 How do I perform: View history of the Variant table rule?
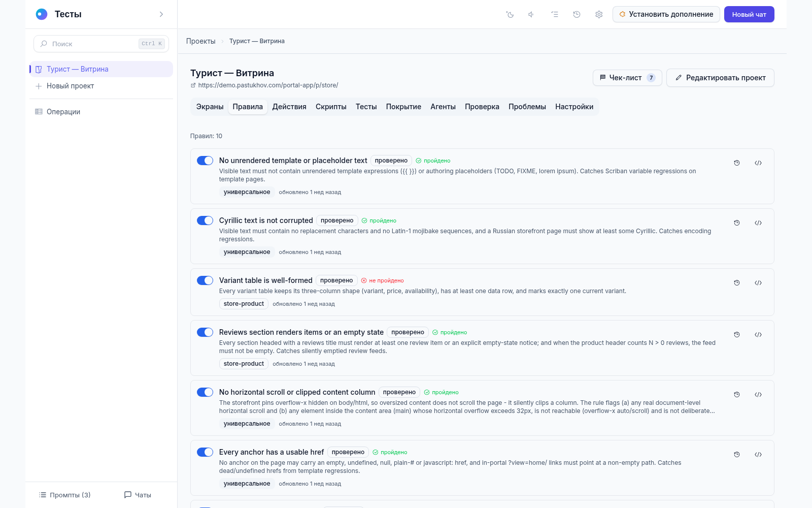(x=737, y=283)
